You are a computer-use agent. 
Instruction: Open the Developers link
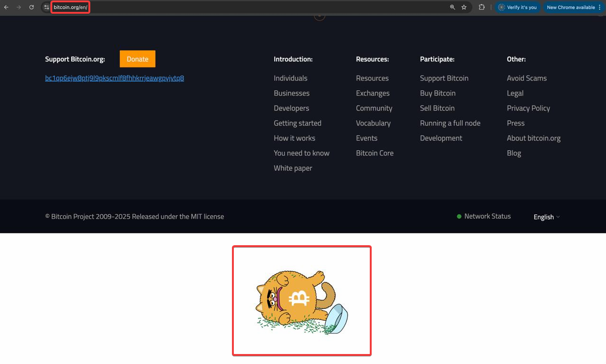291,108
